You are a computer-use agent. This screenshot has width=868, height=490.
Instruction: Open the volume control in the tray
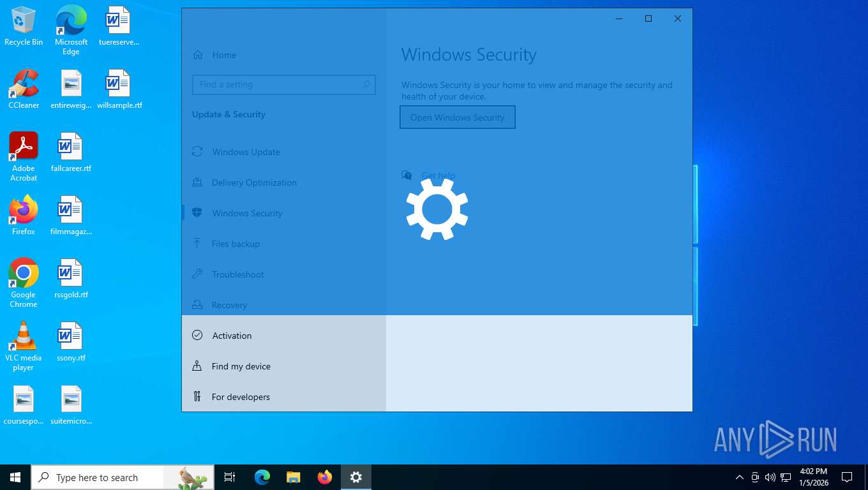pos(770,477)
